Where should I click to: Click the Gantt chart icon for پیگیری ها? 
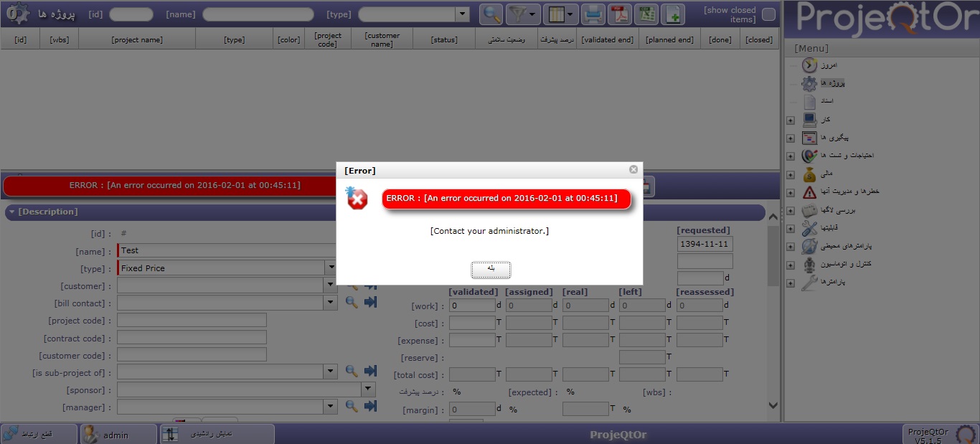[x=809, y=137]
